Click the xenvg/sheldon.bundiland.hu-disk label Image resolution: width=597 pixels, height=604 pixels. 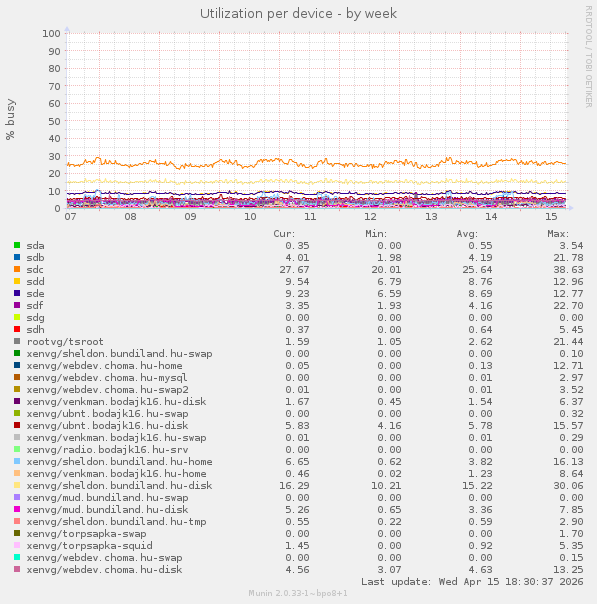point(119,485)
